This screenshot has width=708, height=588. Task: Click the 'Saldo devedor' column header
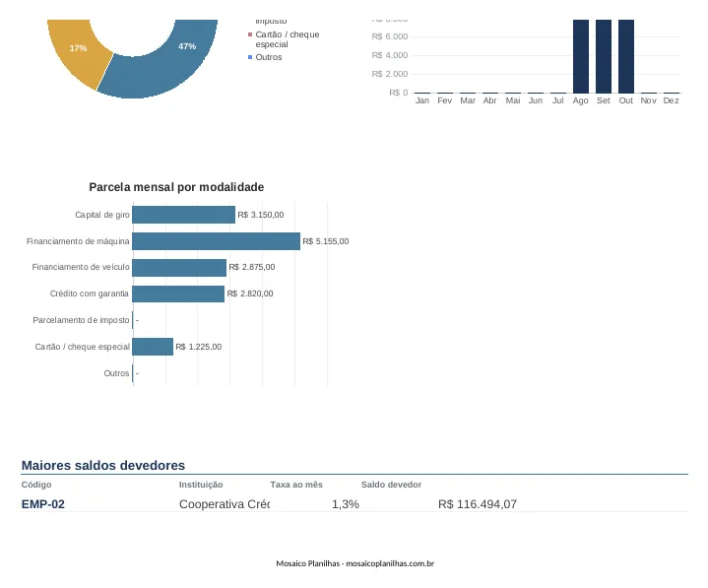pyautogui.click(x=391, y=485)
